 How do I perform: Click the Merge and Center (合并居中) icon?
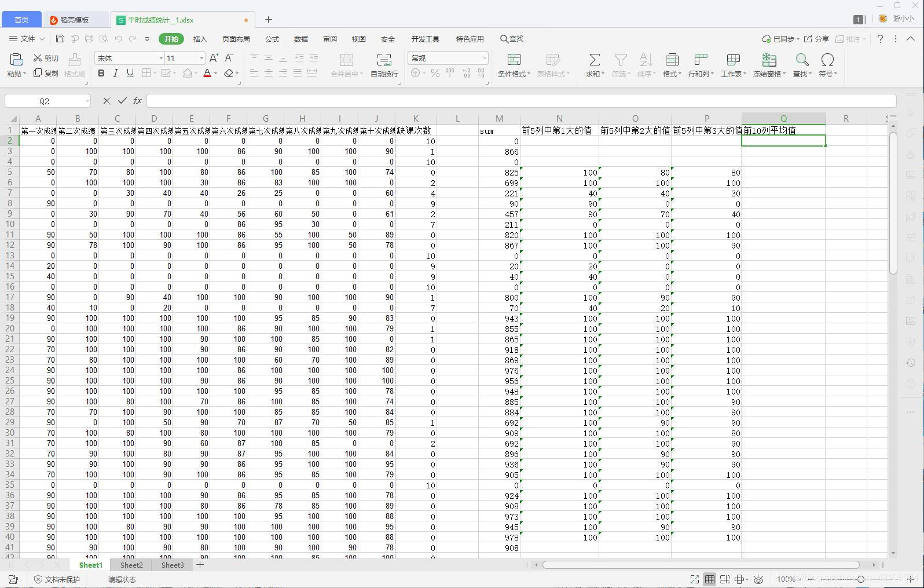(x=347, y=60)
